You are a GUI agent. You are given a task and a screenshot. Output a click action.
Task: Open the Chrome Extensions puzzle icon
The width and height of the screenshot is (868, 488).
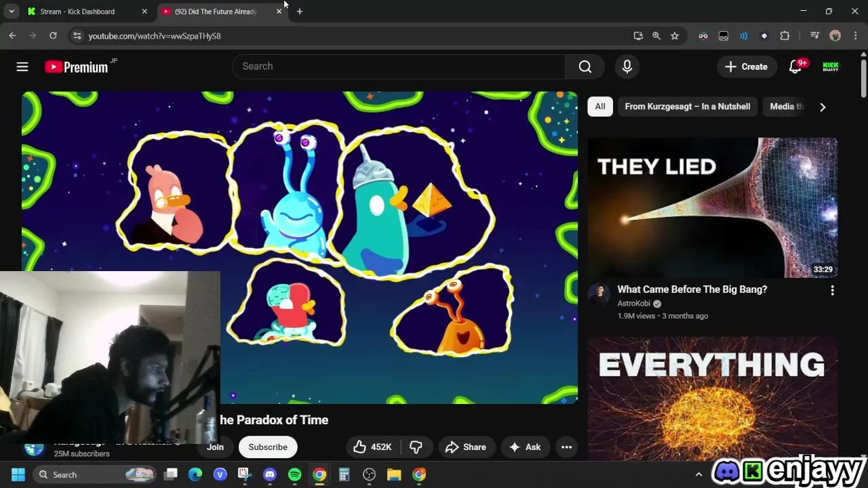click(x=785, y=36)
